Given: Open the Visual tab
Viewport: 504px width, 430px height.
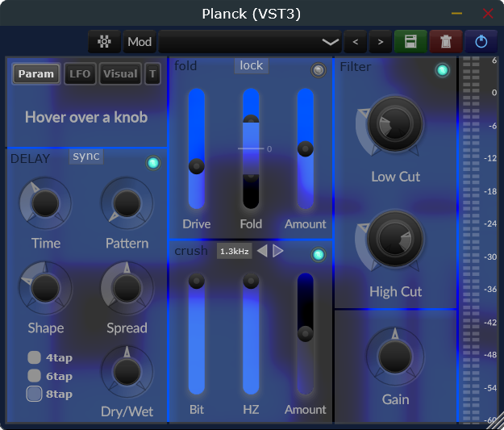Looking at the screenshot, I should (x=120, y=73).
